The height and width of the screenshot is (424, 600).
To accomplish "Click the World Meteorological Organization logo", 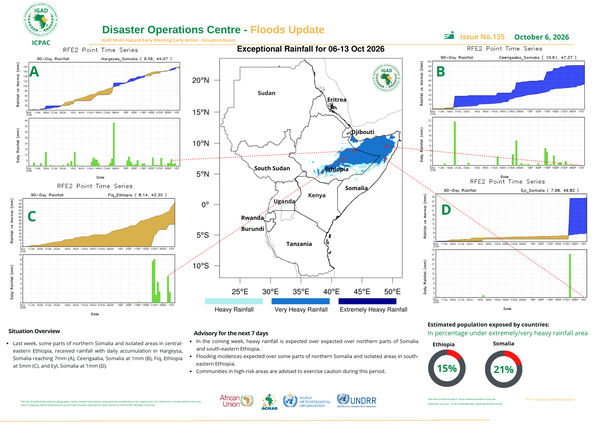I will tap(306, 401).
